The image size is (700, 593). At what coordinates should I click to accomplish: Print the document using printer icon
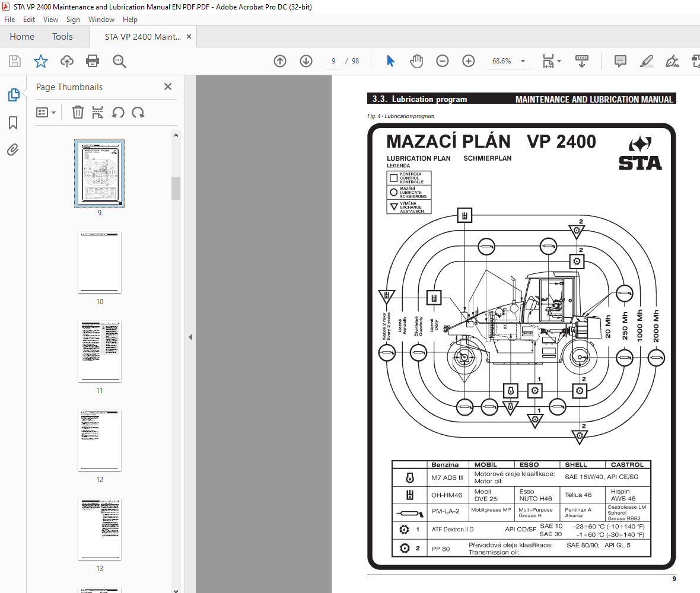93,61
